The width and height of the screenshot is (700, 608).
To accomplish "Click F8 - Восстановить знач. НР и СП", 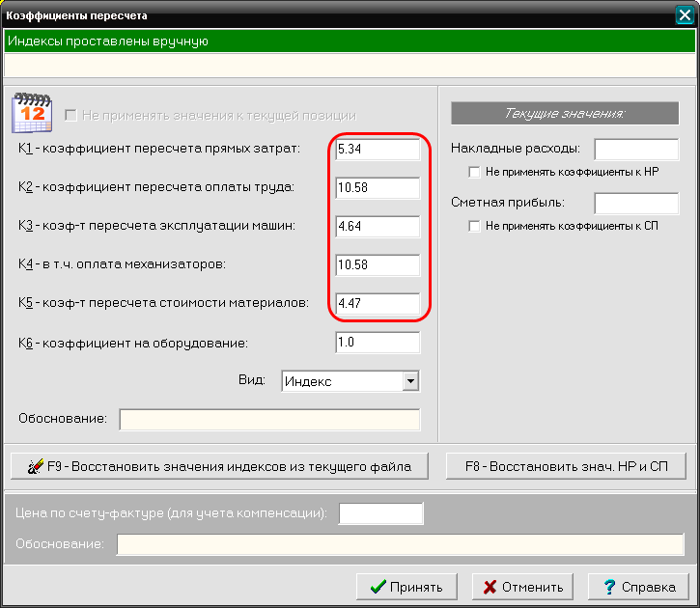I will pos(566,466).
